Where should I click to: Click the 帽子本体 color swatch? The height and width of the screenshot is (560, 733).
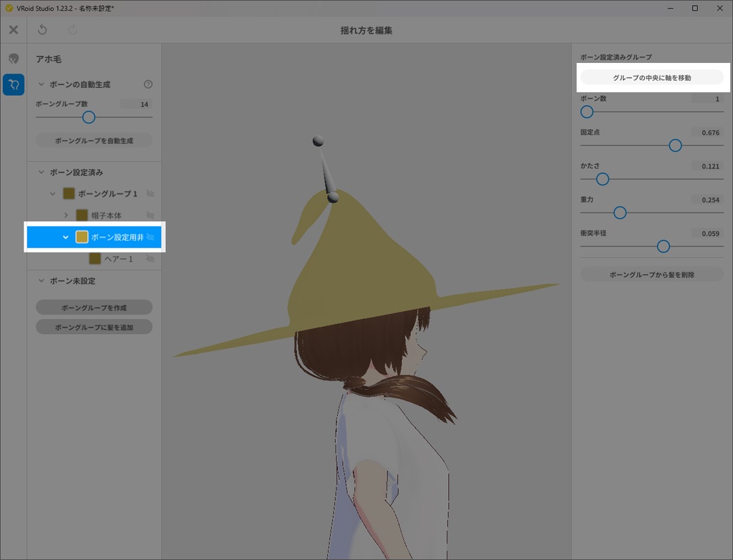[x=82, y=215]
